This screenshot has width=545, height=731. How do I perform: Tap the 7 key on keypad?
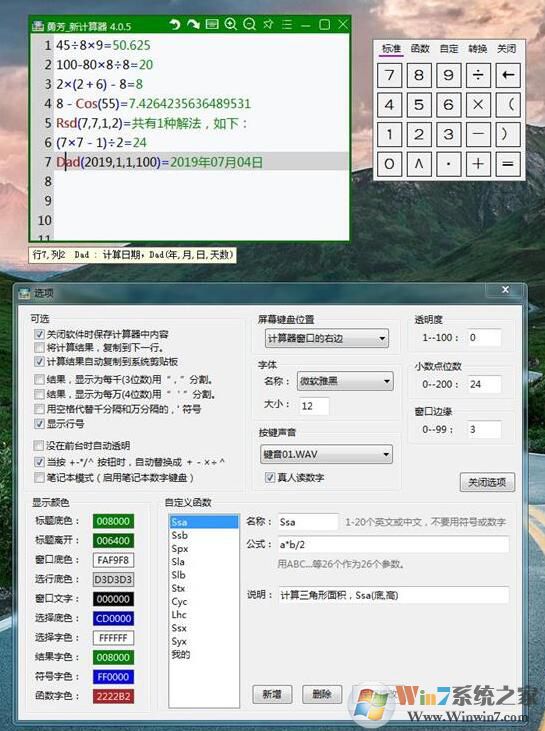point(389,75)
